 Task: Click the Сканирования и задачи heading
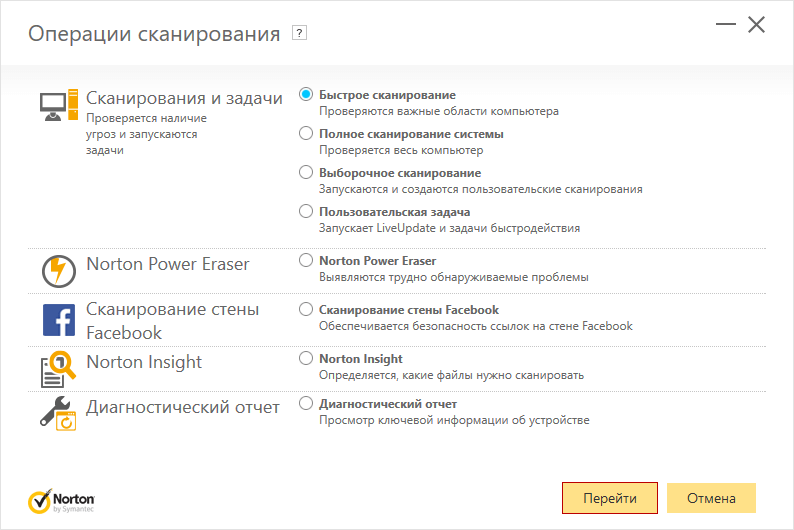click(184, 98)
